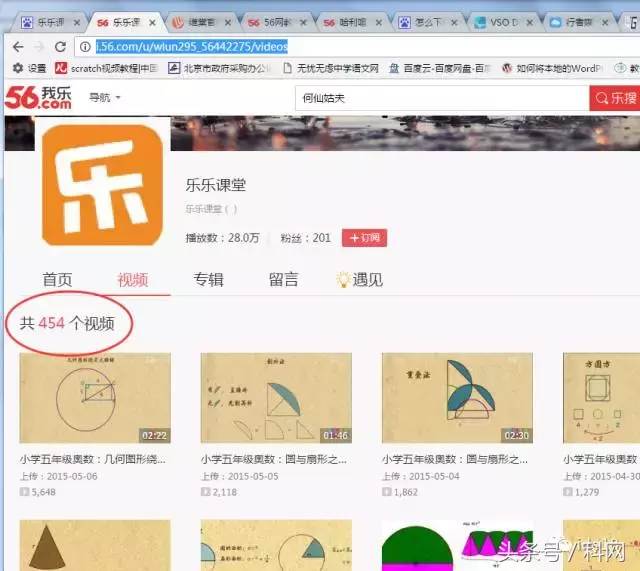Click the 乐乐课堂 channel name
Image resolution: width=640 pixels, height=571 pixels.
[216, 185]
